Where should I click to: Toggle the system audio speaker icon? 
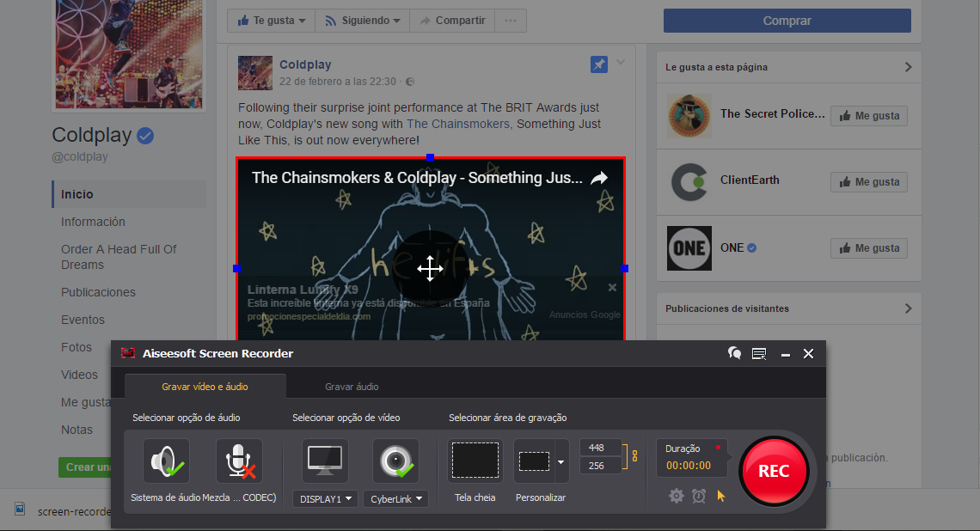tap(166, 461)
